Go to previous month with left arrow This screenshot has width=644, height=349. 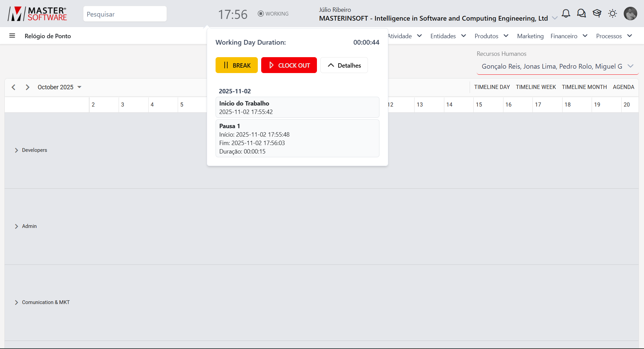(x=14, y=87)
